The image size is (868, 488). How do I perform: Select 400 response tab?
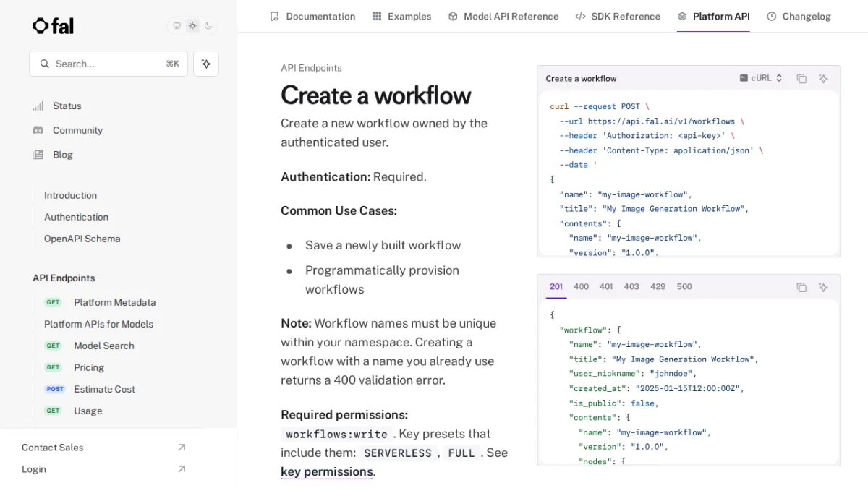[x=582, y=286]
